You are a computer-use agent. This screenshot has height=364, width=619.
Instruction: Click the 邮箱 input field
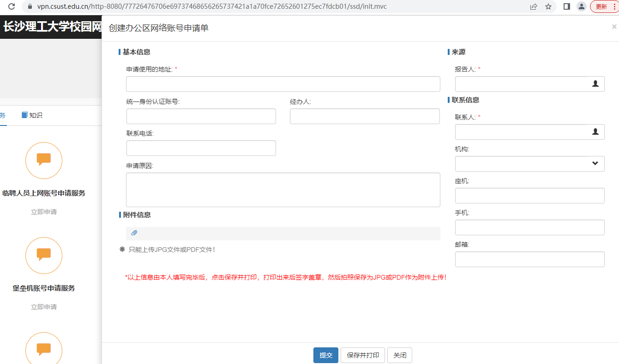click(529, 259)
